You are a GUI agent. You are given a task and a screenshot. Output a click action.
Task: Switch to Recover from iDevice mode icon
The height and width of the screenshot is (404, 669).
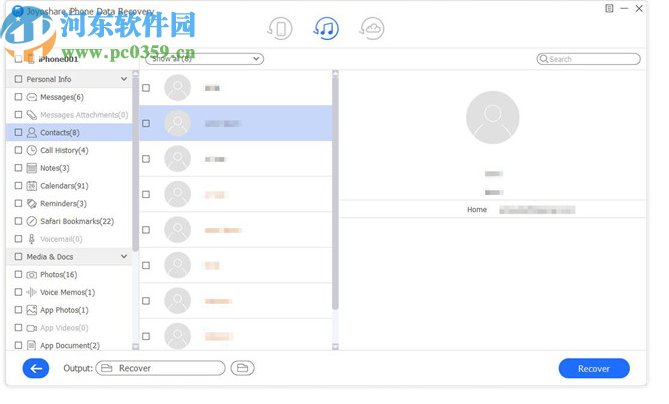click(x=280, y=29)
